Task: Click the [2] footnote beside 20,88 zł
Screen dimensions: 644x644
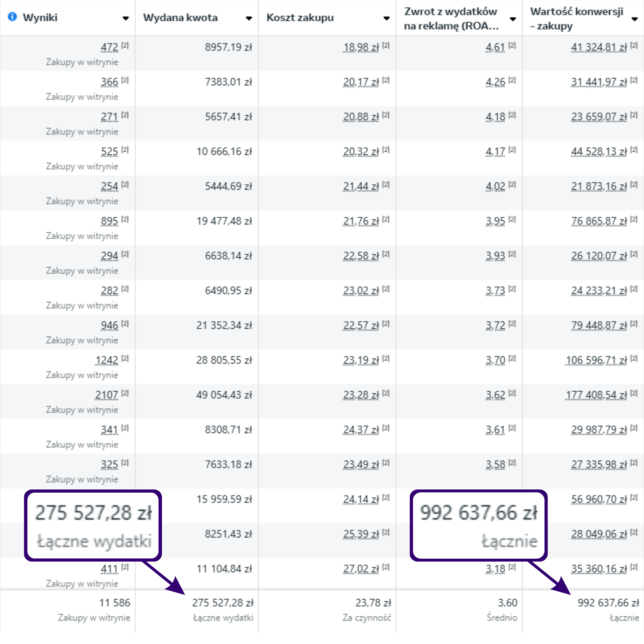Action: [386, 115]
